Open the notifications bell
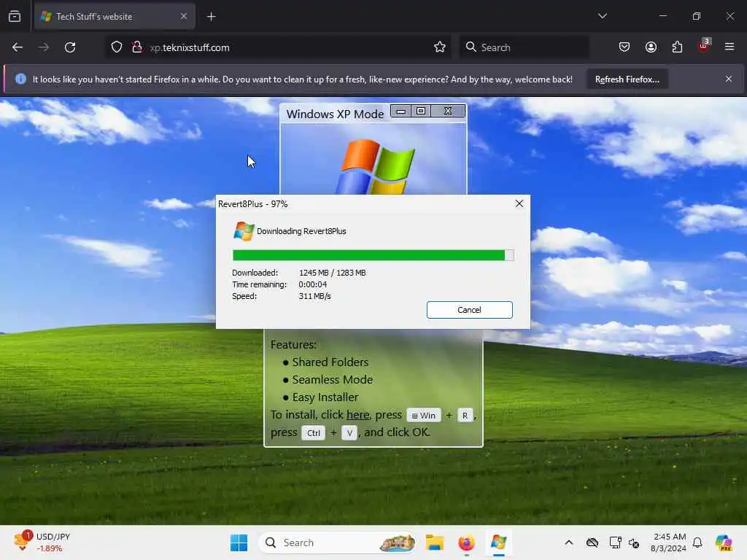Image resolution: width=747 pixels, height=560 pixels. (697, 542)
